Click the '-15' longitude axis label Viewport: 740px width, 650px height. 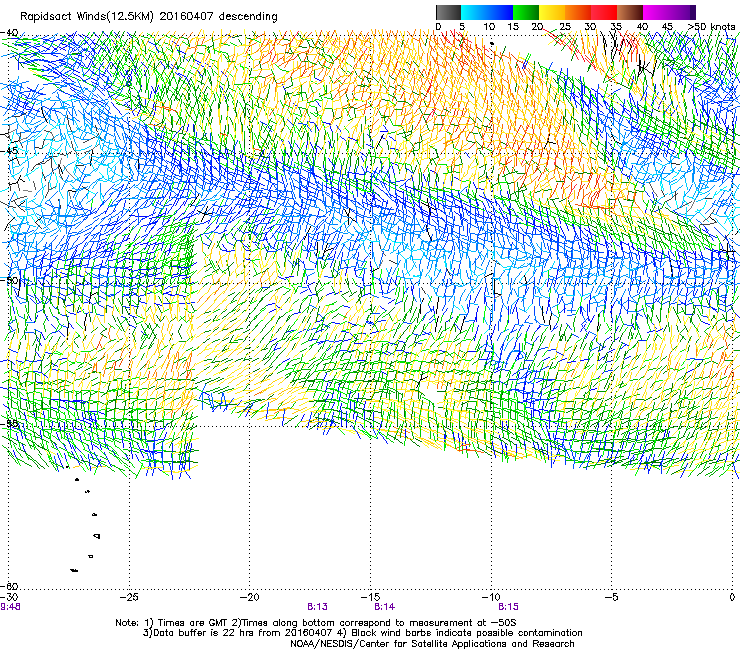point(370,598)
